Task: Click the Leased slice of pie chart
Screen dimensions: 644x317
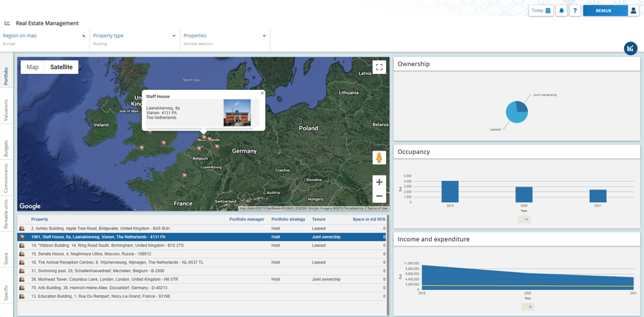Action: click(x=514, y=115)
